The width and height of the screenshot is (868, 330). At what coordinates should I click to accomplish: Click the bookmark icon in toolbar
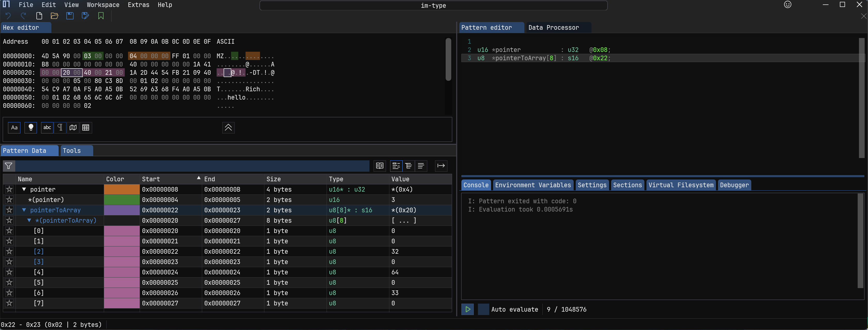click(x=101, y=16)
